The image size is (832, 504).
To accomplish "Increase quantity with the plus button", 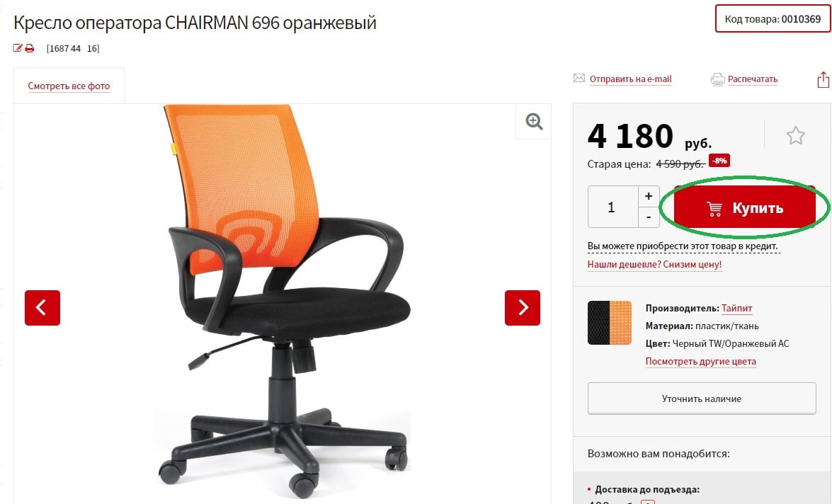I will click(649, 196).
